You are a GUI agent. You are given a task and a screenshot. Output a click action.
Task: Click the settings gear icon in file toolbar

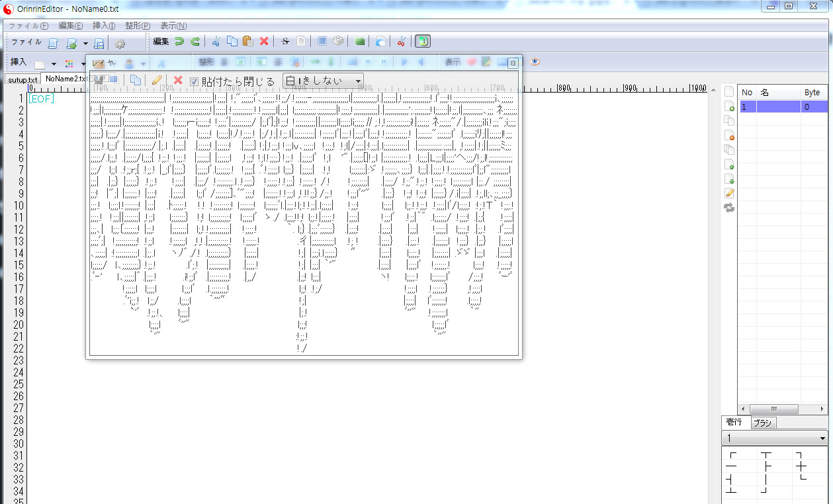point(120,44)
